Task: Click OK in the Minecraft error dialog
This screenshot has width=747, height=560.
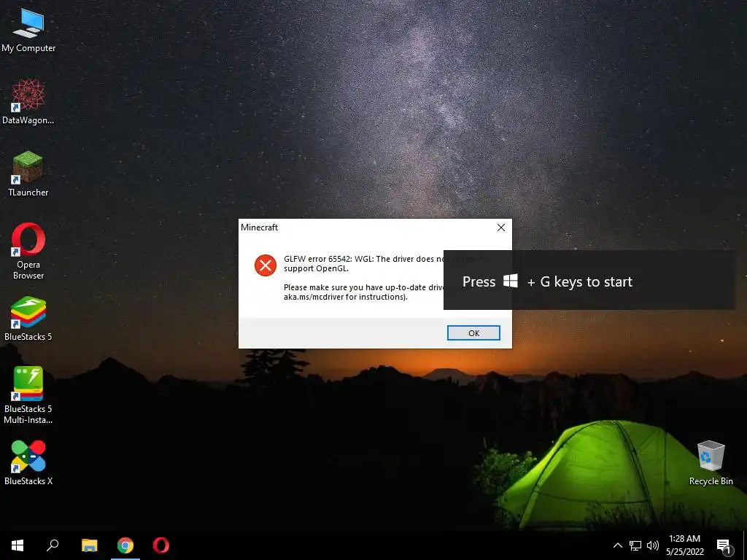Action: click(473, 332)
